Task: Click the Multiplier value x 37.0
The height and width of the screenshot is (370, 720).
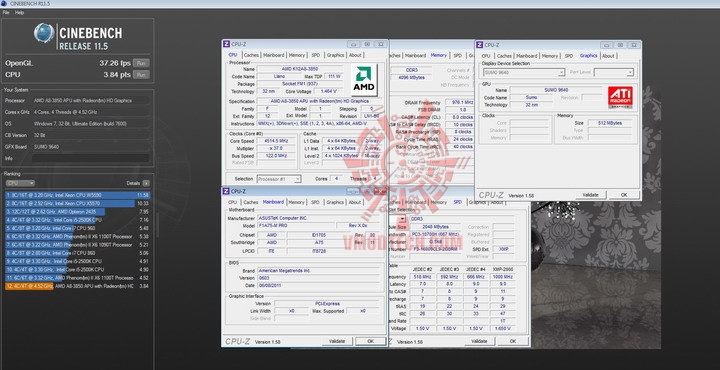Action: pos(276,149)
